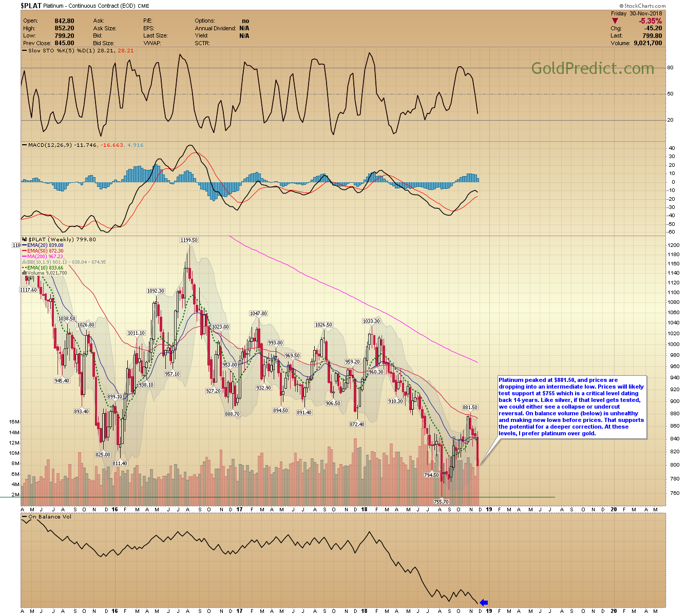
Task: Click the 'Slow STO %K(5) %D(1)' indicator label
Action: click(x=62, y=51)
